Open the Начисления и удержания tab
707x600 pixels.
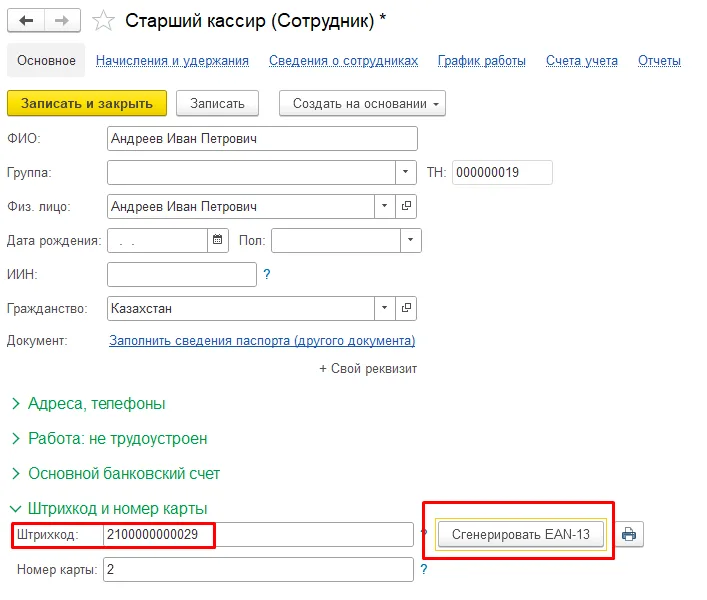[x=172, y=60]
